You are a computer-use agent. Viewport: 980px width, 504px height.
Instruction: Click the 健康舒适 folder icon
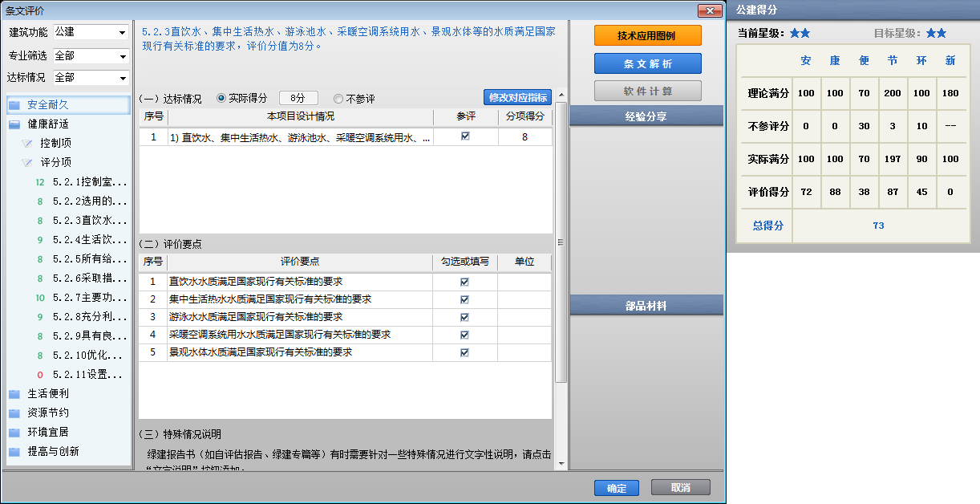click(x=14, y=124)
